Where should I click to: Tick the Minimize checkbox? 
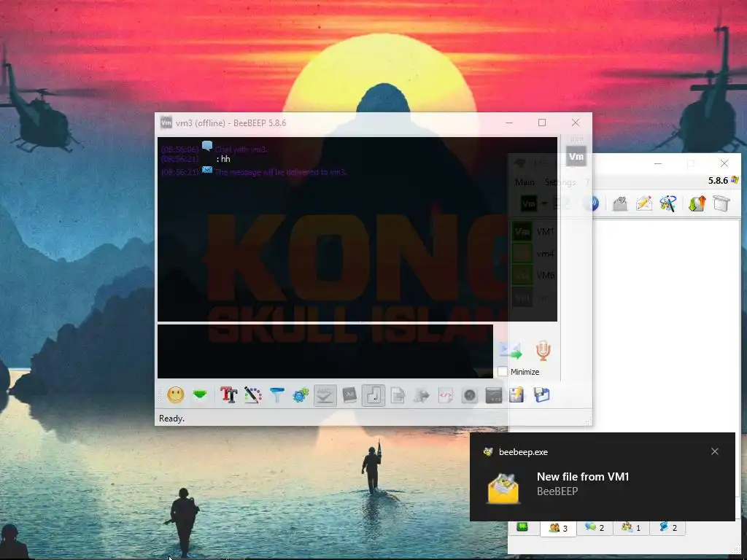(x=503, y=371)
